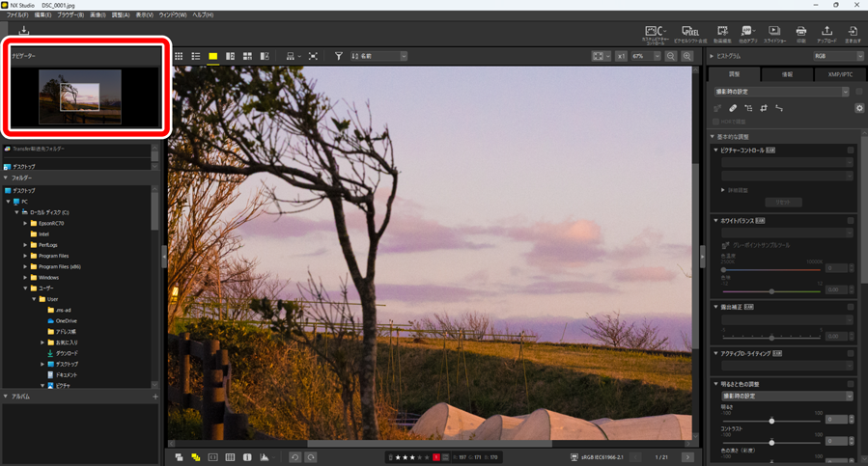Expand the Program Files folder

click(x=26, y=256)
